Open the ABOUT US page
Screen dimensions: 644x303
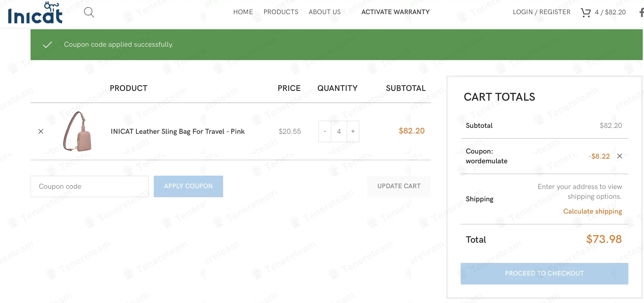[x=325, y=12]
